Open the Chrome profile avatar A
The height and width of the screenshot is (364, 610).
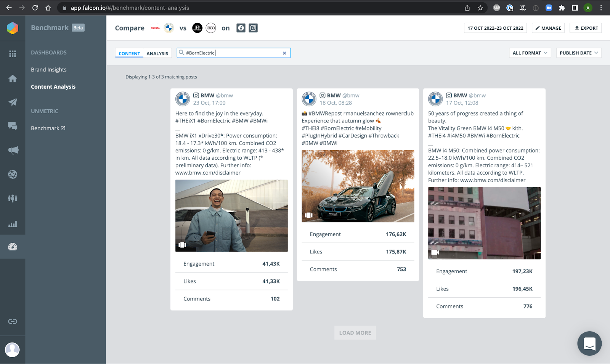pyautogui.click(x=588, y=8)
